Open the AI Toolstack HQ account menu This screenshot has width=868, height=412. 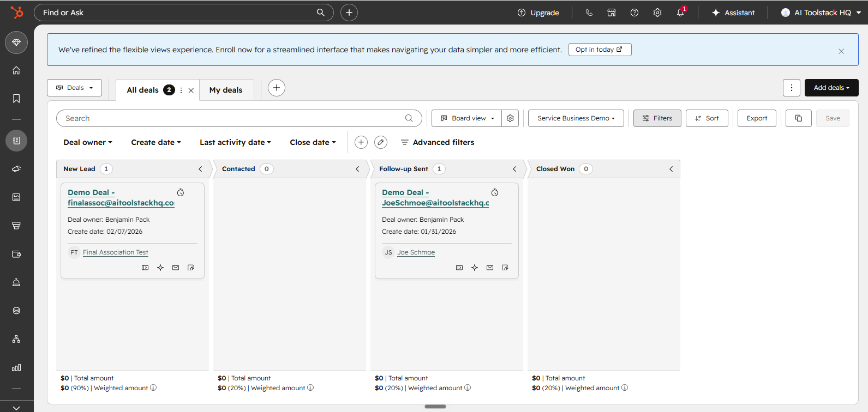tap(821, 13)
